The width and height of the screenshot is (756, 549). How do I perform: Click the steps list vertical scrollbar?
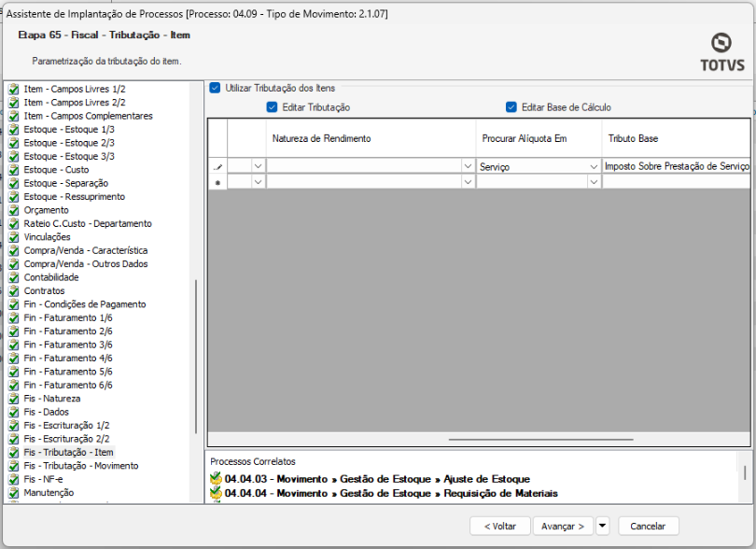(196, 357)
